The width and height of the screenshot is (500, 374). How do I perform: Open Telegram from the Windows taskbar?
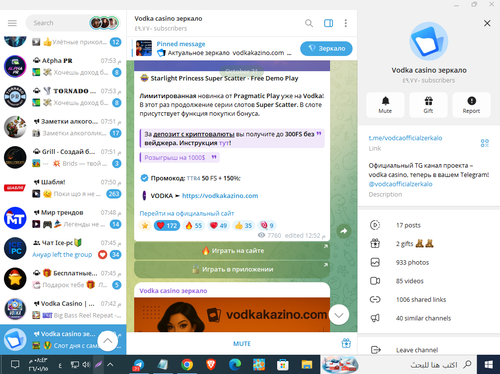coord(138,365)
